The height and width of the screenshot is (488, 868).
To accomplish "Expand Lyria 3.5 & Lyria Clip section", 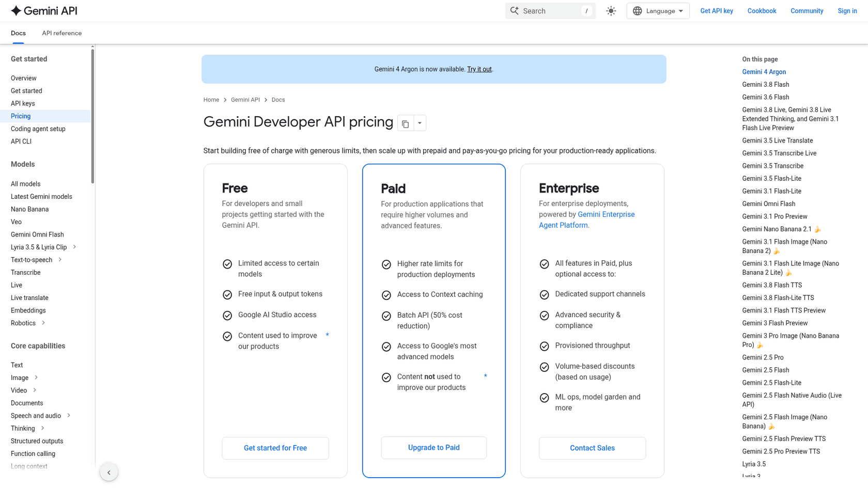I will [74, 247].
